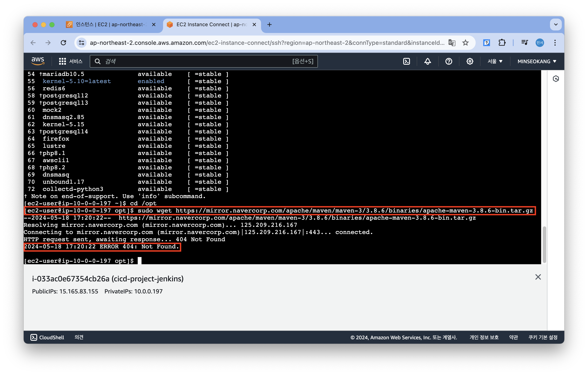Open the AWS help question mark icon
This screenshot has height=375, width=588.
(449, 61)
